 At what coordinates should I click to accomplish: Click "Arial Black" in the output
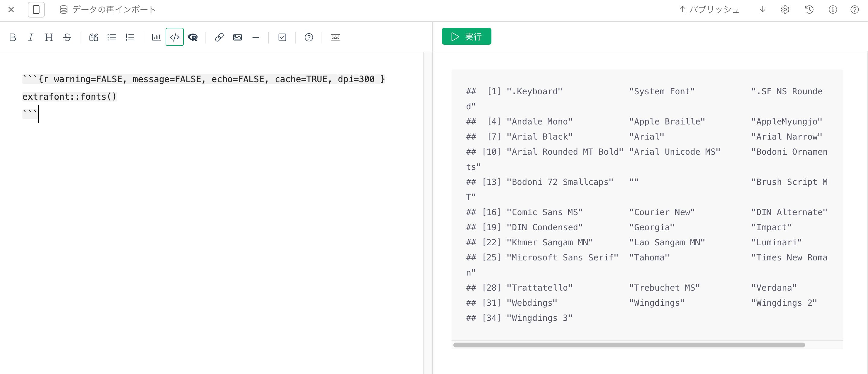[x=540, y=137]
